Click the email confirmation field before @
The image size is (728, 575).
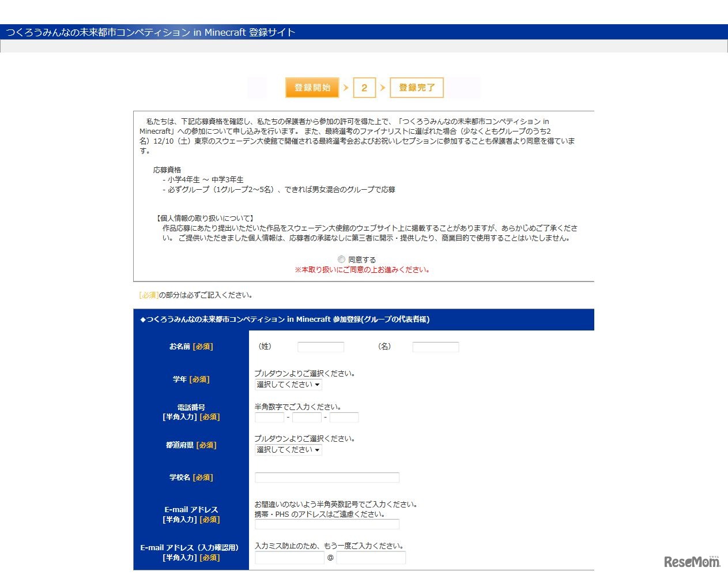289,558
